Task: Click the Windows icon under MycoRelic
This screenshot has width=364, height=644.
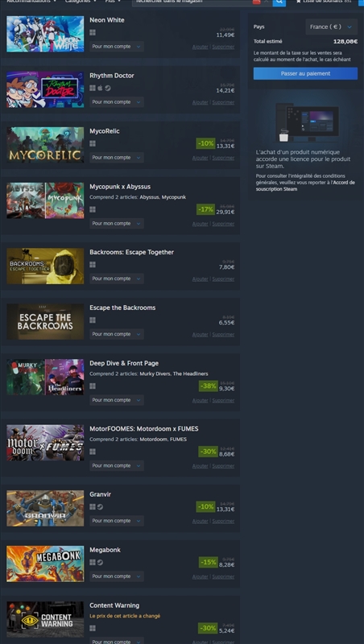Action: point(93,143)
